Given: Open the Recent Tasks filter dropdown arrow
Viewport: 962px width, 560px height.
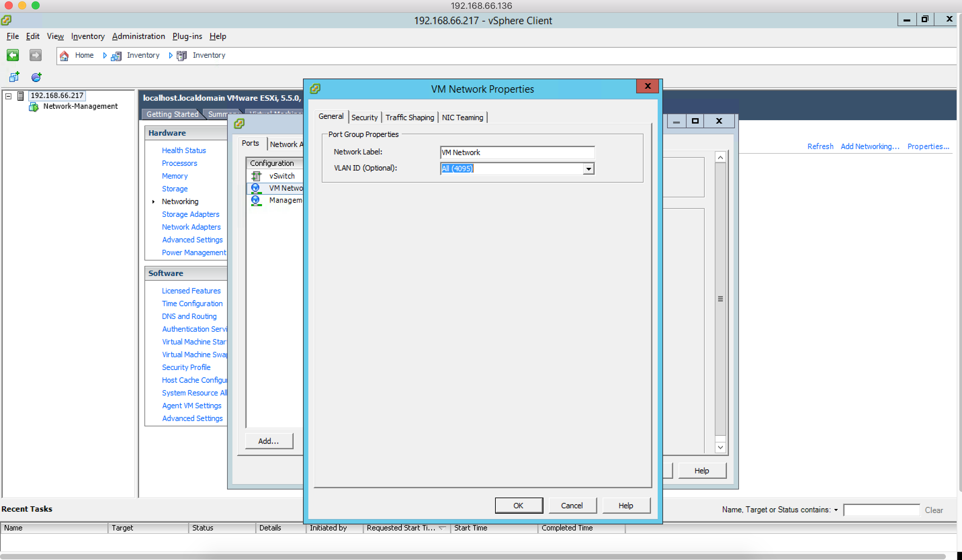Looking at the screenshot, I should [836, 510].
